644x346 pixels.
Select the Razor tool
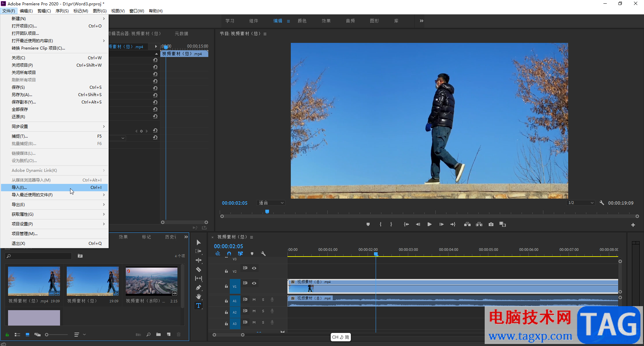click(x=199, y=269)
